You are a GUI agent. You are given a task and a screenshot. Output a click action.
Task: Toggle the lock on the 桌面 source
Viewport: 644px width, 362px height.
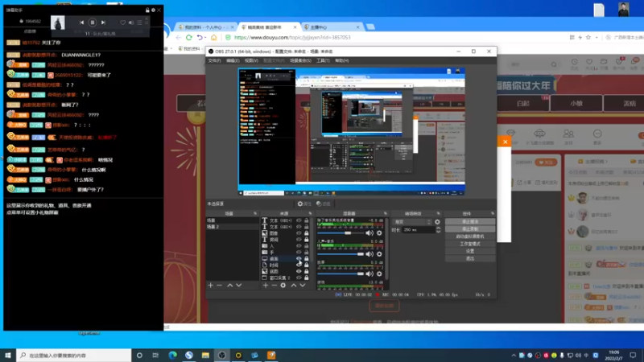click(x=307, y=258)
